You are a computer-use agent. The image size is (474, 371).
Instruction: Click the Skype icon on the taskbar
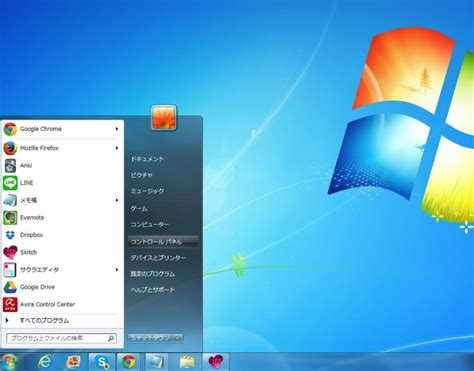[102, 362]
